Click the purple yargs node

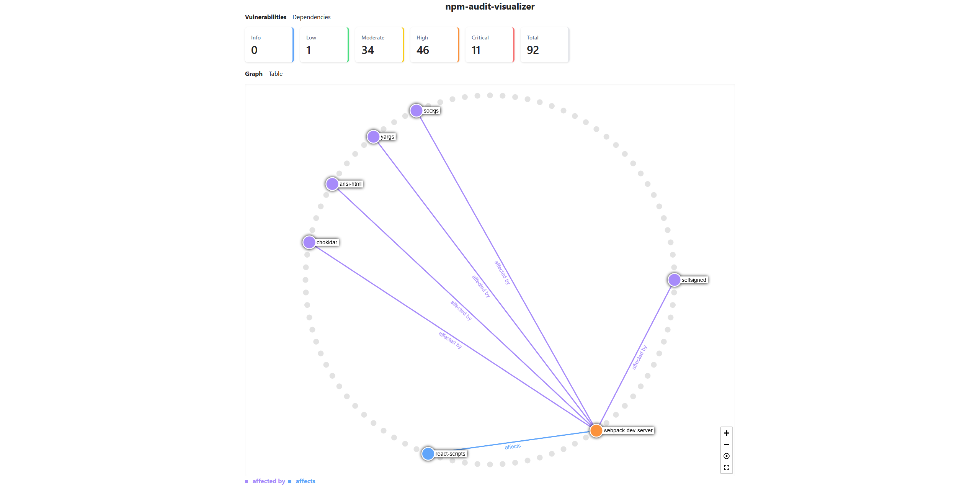coord(373,137)
